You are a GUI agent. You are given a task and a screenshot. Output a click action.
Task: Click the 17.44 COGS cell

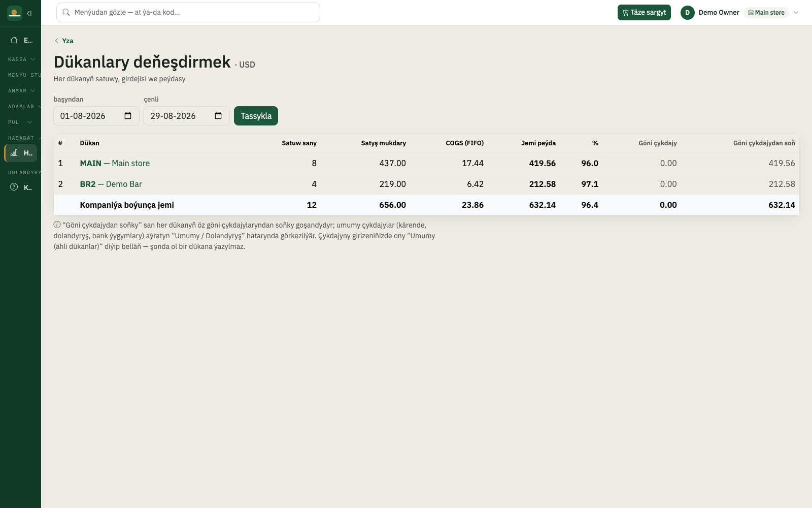tap(472, 163)
